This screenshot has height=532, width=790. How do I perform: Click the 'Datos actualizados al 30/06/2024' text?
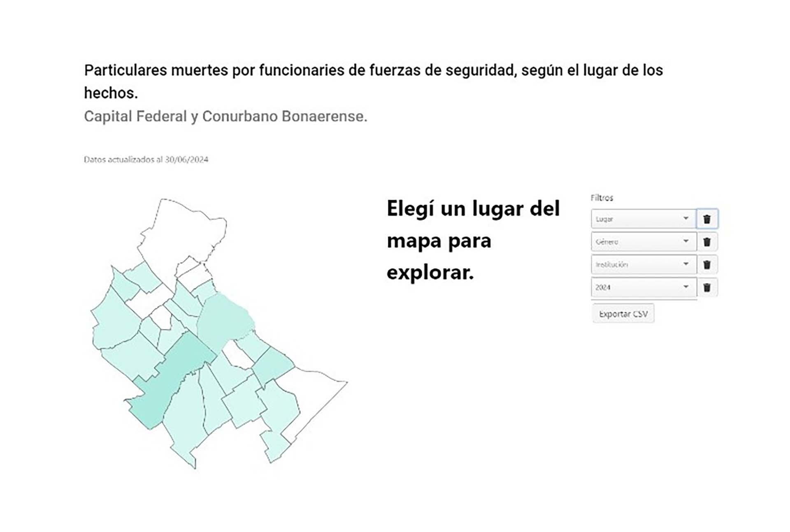pos(146,160)
